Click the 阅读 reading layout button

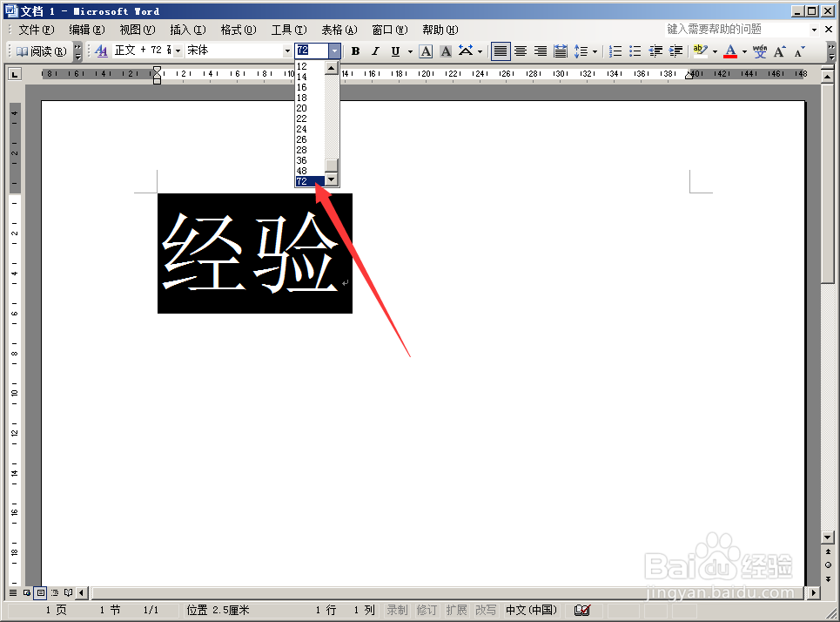pos(41,51)
